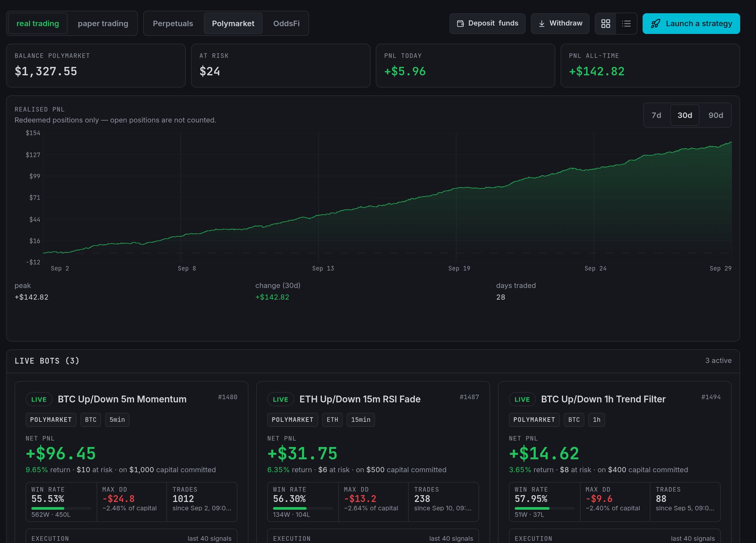This screenshot has width=756, height=543.
Task: Select paper trading mode
Action: point(103,23)
